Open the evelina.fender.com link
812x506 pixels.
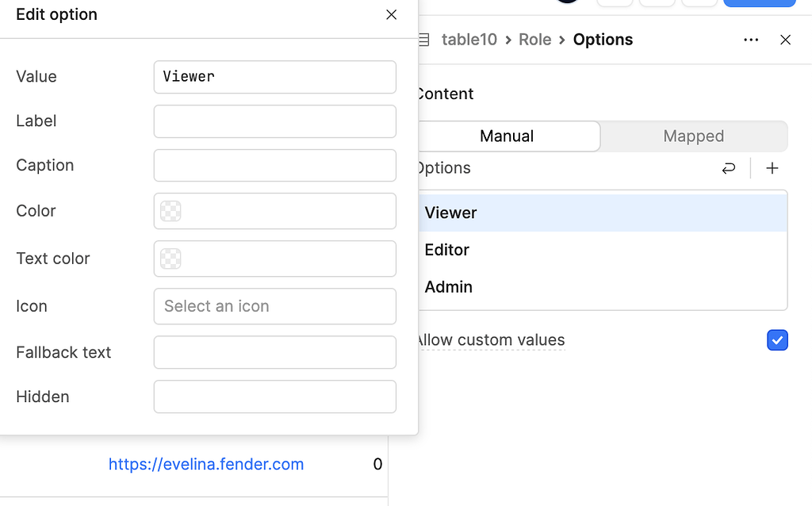point(206,464)
